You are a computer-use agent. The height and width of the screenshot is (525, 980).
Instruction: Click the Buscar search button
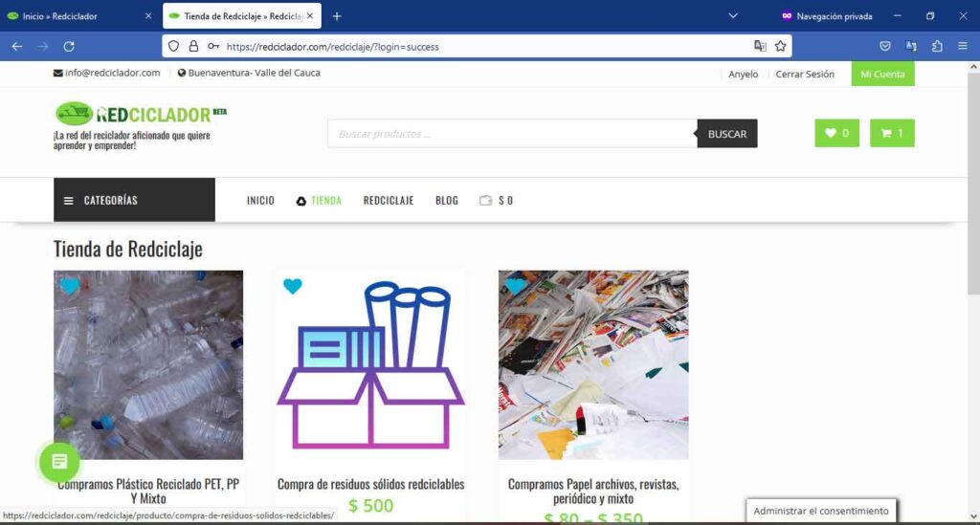726,134
